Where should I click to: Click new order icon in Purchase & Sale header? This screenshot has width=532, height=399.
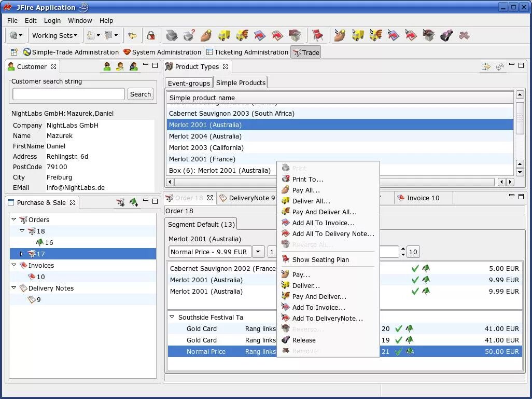120,202
